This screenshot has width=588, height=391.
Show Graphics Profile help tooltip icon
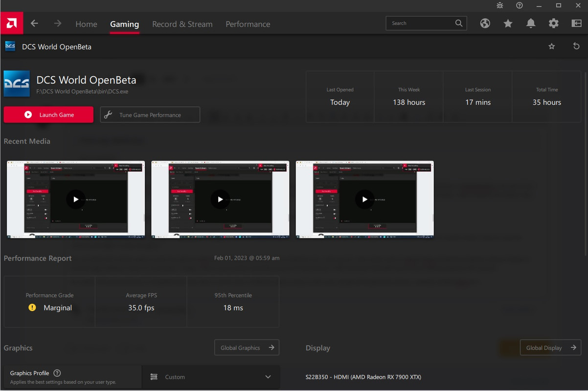(x=57, y=373)
